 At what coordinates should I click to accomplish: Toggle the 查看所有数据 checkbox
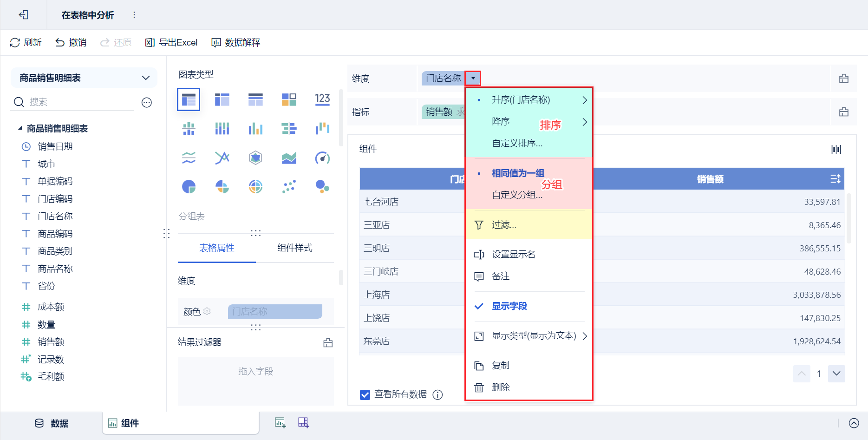(365, 394)
